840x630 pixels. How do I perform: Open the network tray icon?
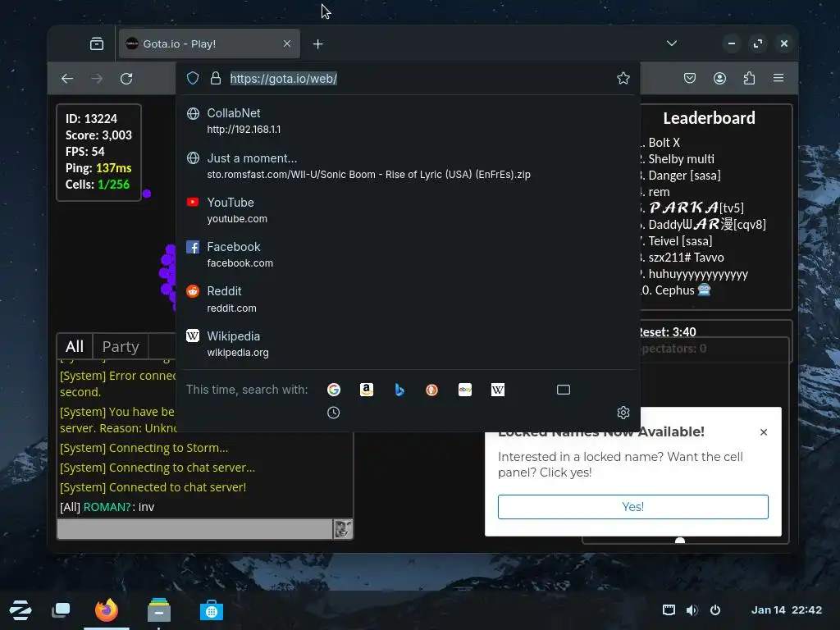click(x=669, y=609)
